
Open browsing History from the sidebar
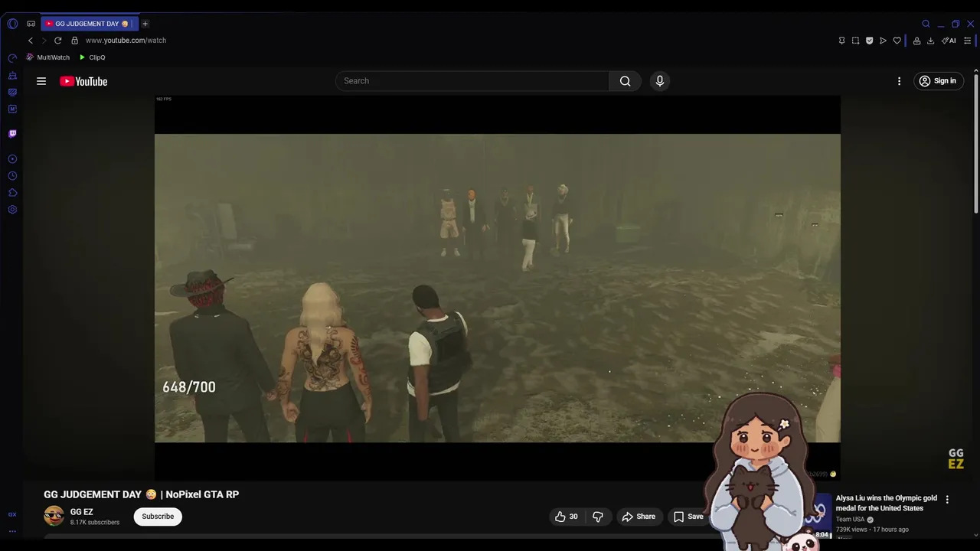[x=12, y=176]
